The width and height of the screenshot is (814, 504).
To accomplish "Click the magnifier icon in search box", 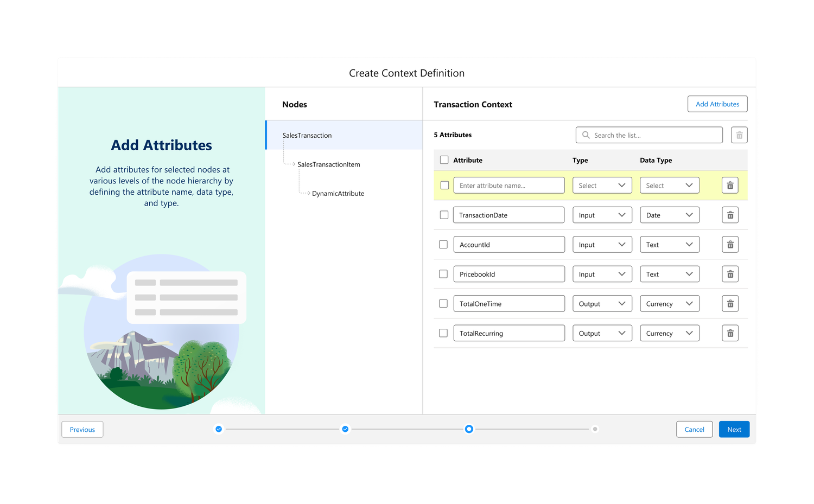I will coord(586,135).
